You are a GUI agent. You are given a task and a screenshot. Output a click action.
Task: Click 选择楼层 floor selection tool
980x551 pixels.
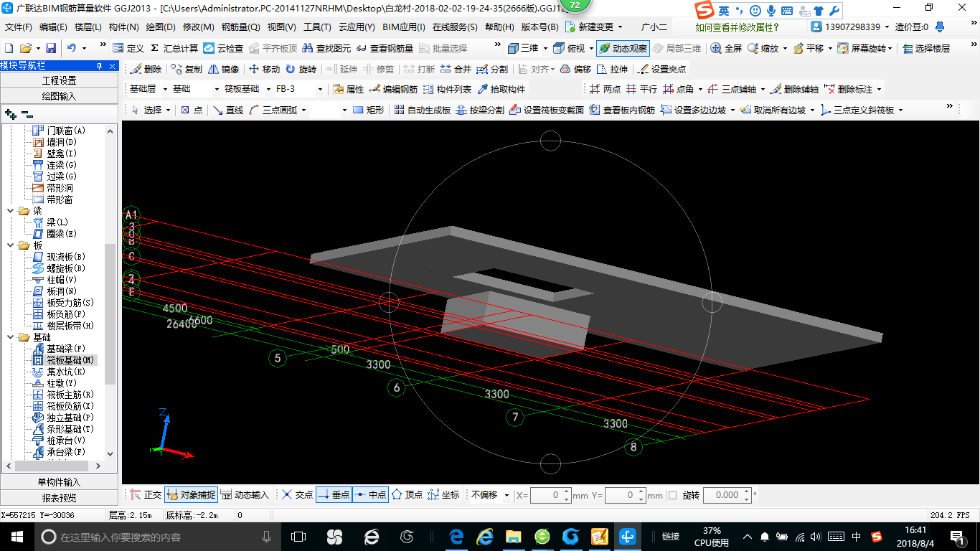click(x=926, y=48)
